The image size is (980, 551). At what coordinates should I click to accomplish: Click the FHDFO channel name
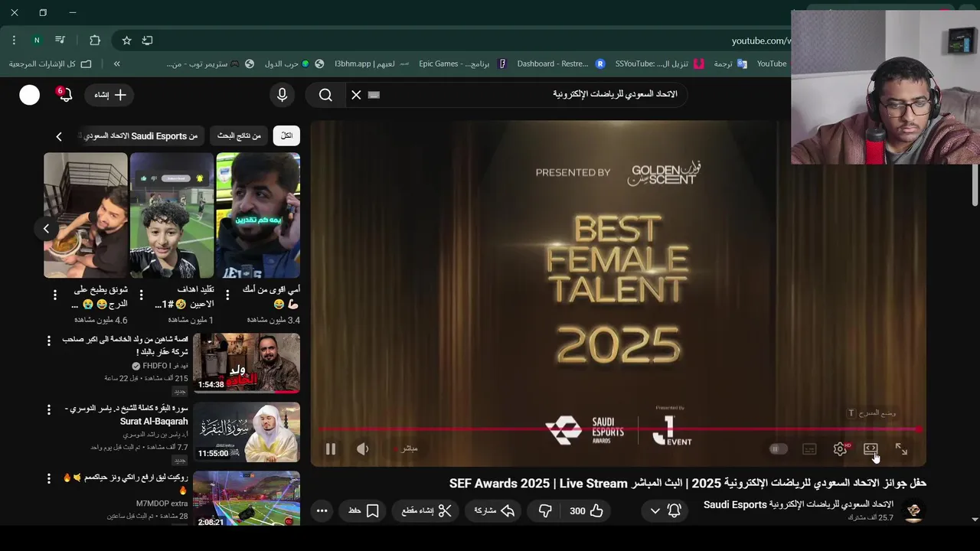[165, 366]
